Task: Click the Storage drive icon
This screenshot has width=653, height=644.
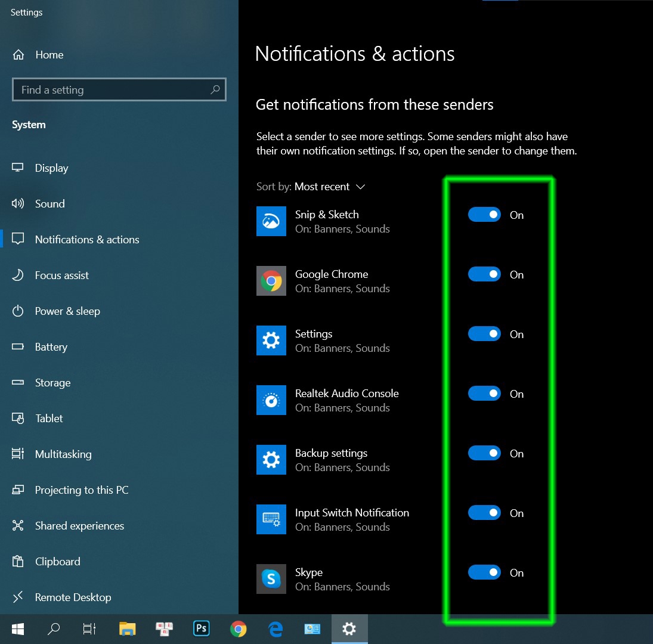Action: click(x=17, y=382)
